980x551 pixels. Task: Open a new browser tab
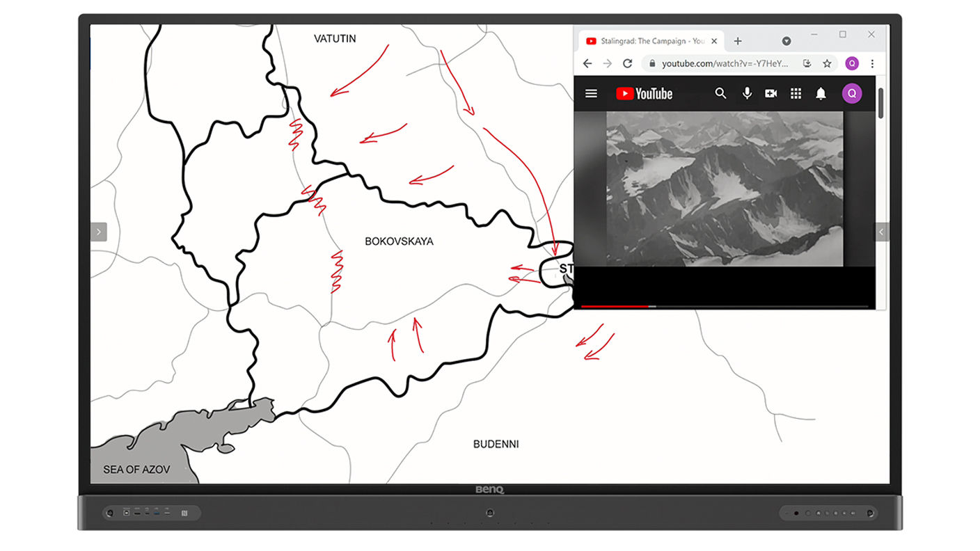738,41
